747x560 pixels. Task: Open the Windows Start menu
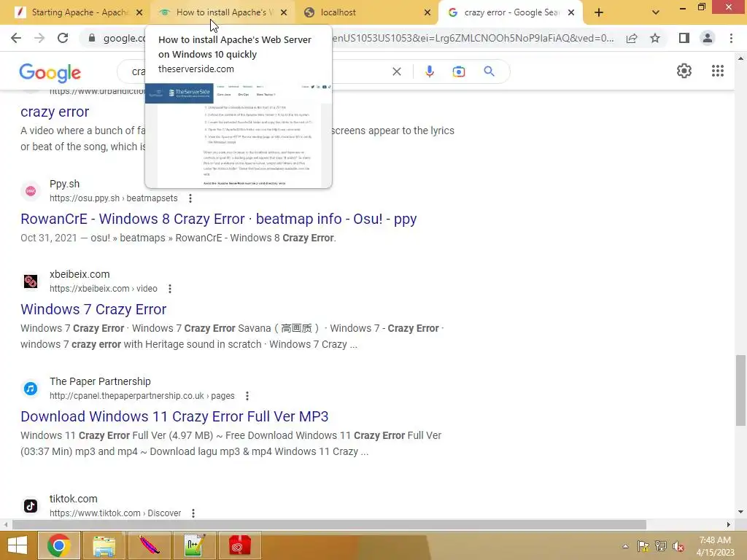(x=18, y=545)
